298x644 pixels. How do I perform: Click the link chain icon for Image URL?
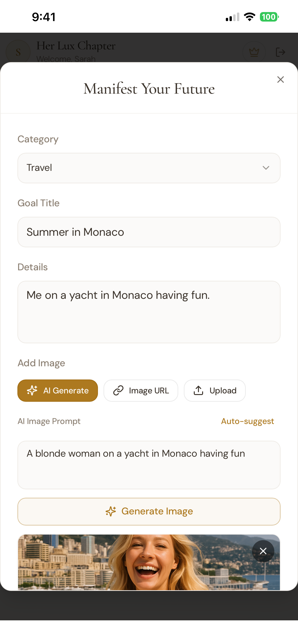118,390
